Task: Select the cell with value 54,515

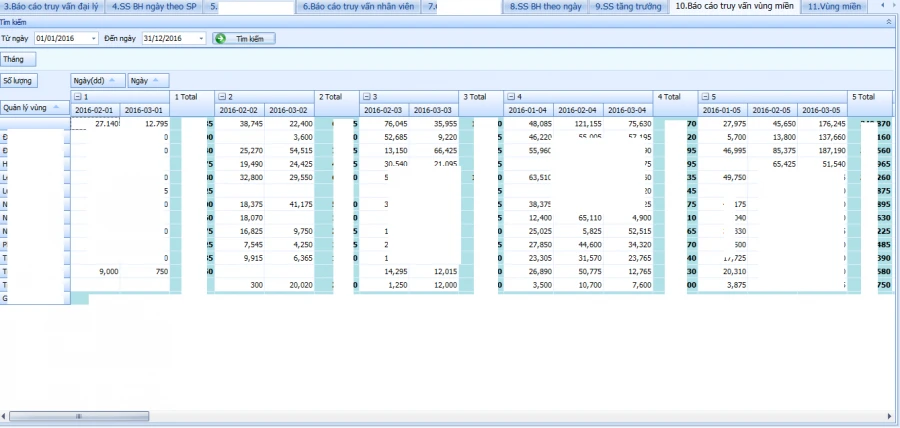Action: click(x=289, y=150)
